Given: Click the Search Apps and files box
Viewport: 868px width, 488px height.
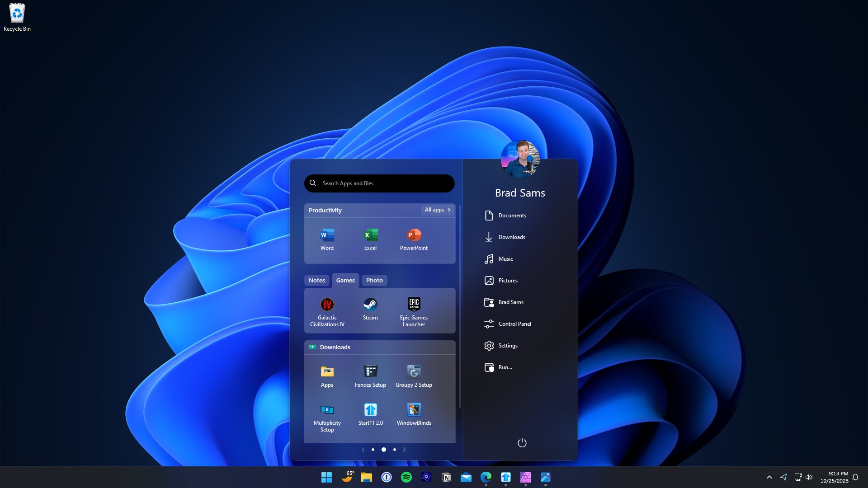Looking at the screenshot, I should coord(379,183).
